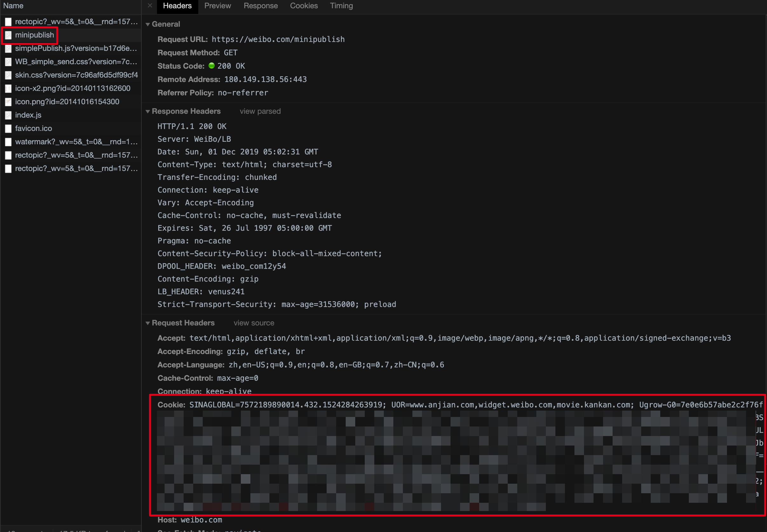This screenshot has width=767, height=532.
Task: Open the Cookies tab
Action: (304, 6)
